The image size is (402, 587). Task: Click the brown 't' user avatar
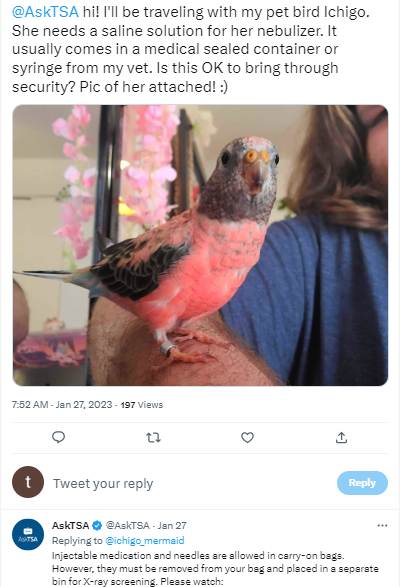[x=28, y=482]
